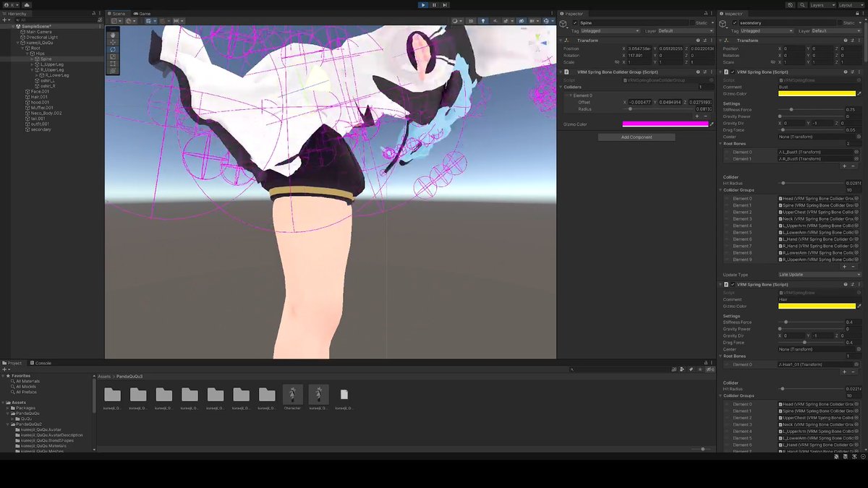Adjust Stiffness Force slider of Bust spring bone

(811, 109)
